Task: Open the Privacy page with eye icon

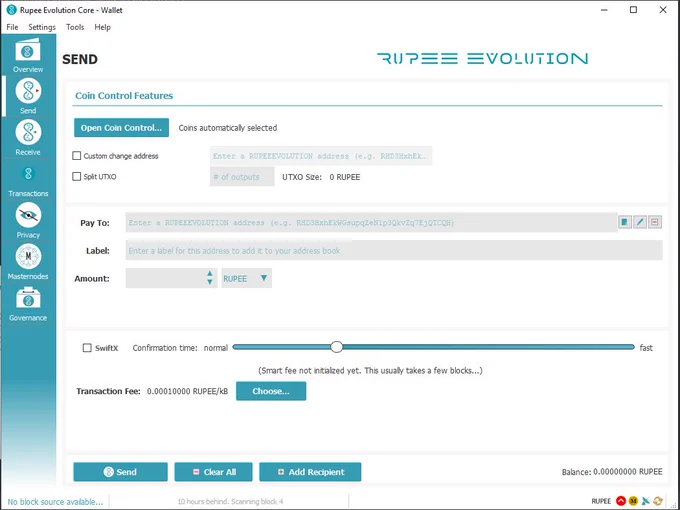Action: (x=28, y=221)
